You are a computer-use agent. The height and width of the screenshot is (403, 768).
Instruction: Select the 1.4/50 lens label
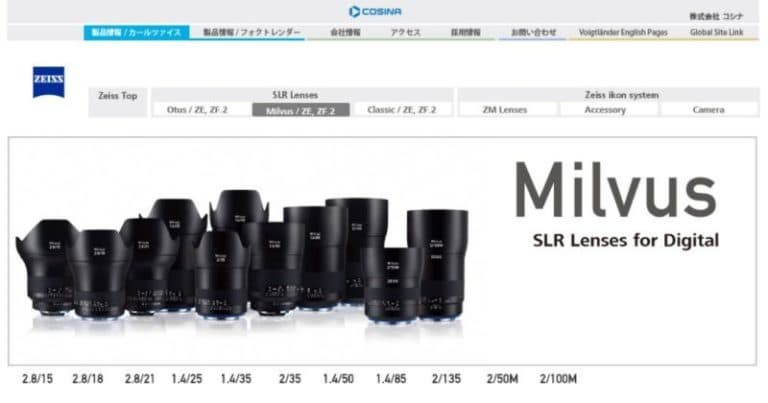tap(338, 379)
